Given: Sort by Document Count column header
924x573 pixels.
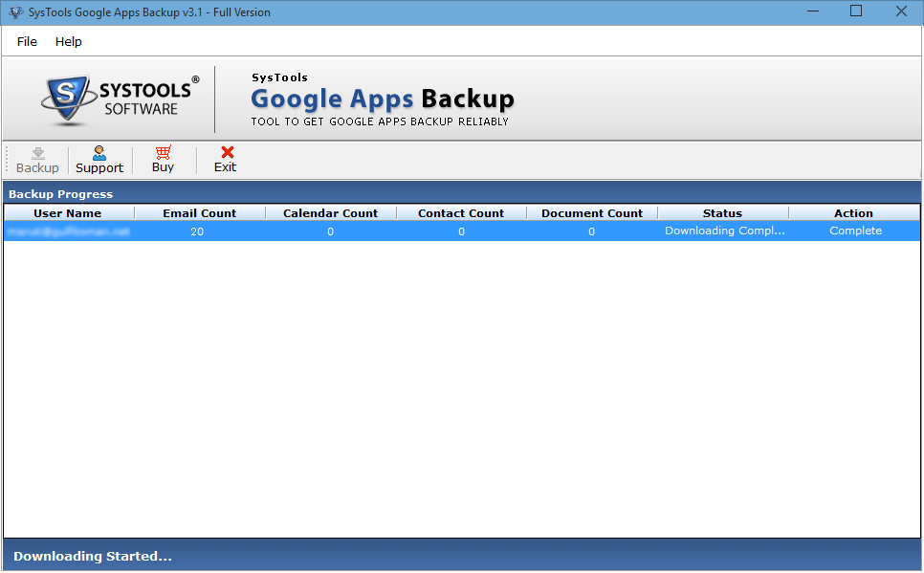Looking at the screenshot, I should [592, 213].
